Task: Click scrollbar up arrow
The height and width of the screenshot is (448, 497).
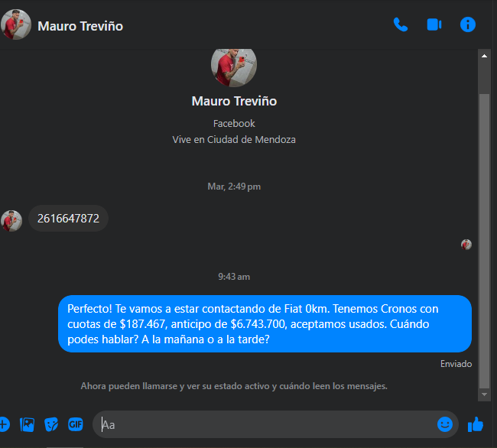Action: point(484,56)
